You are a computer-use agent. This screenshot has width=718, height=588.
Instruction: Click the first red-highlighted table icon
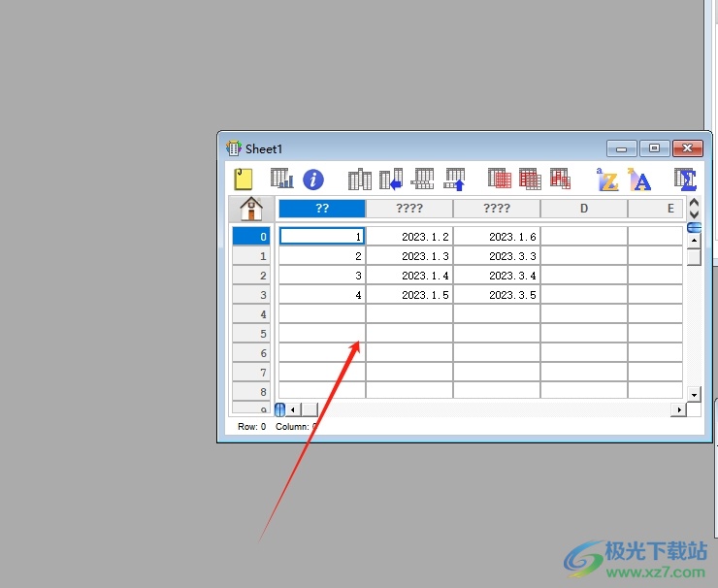(499, 179)
